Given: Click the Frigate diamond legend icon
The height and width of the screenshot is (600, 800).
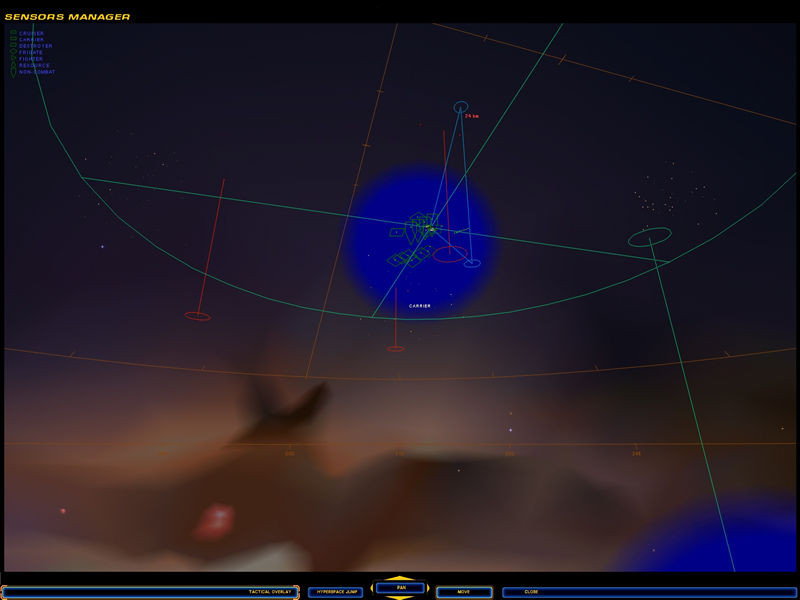Looking at the screenshot, I should 14,52.
